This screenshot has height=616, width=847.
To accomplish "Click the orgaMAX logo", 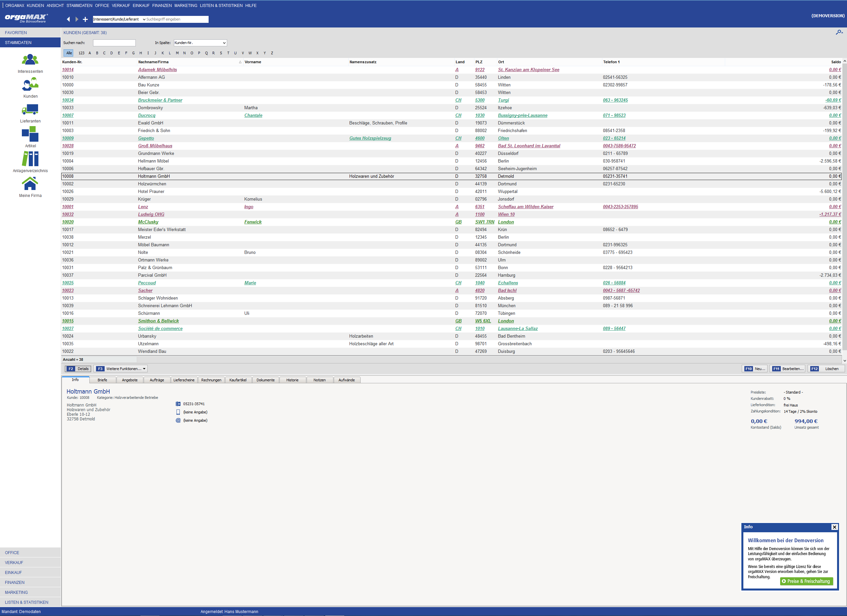I will (26, 18).
